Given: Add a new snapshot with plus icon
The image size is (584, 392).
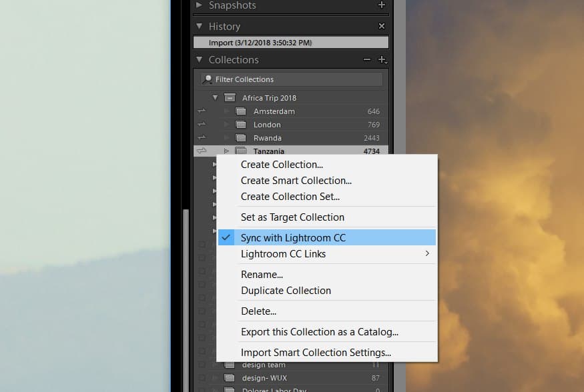Looking at the screenshot, I should click(381, 5).
